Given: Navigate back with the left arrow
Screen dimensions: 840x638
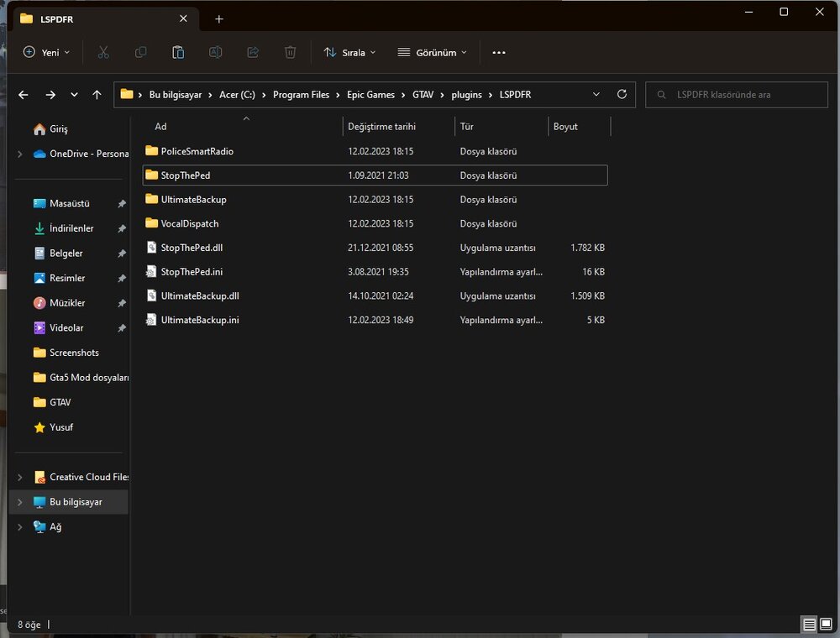Looking at the screenshot, I should click(x=24, y=95).
